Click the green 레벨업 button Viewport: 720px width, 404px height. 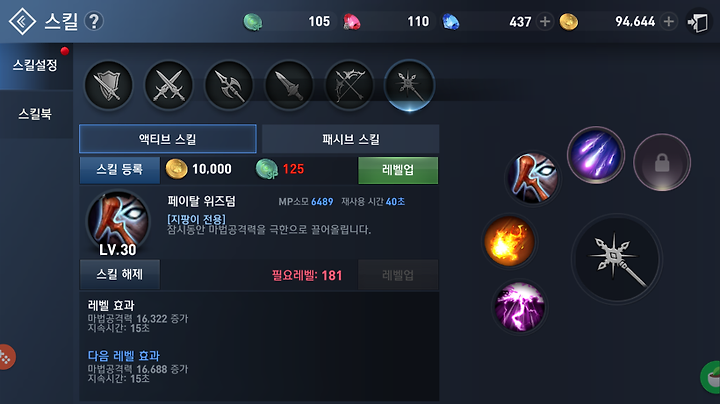point(398,170)
